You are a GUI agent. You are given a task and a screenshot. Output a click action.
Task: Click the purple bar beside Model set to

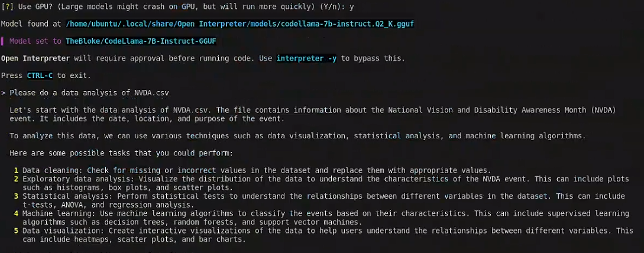(x=2, y=41)
